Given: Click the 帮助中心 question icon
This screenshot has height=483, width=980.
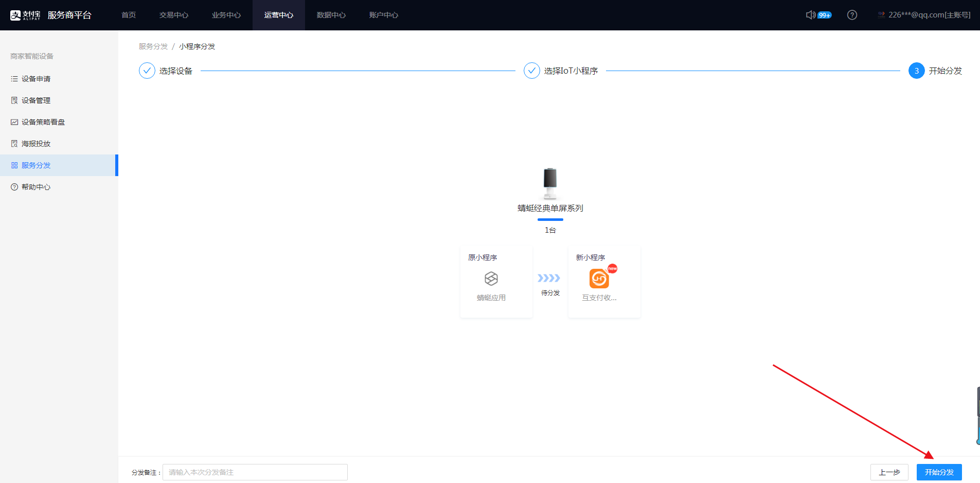Looking at the screenshot, I should click(x=14, y=187).
